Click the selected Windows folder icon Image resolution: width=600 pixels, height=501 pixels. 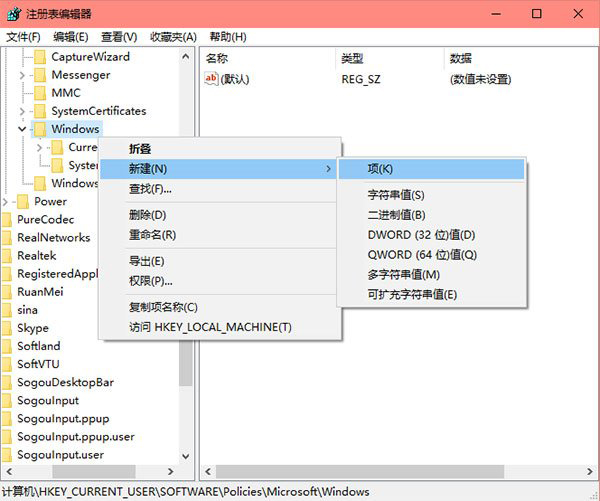coord(40,129)
